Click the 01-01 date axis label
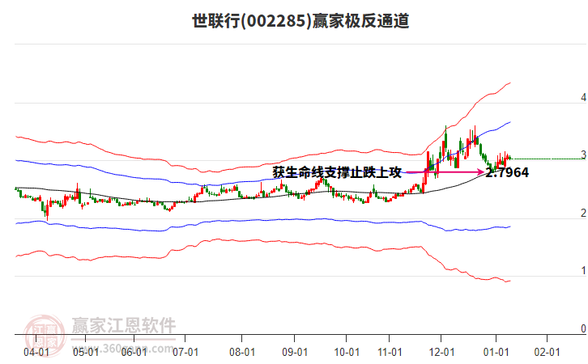 [x=496, y=353]
